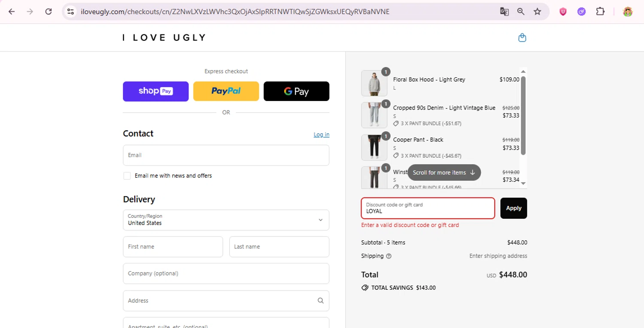644x328 pixels.
Task: Click the translate page icon
Action: (x=504, y=12)
